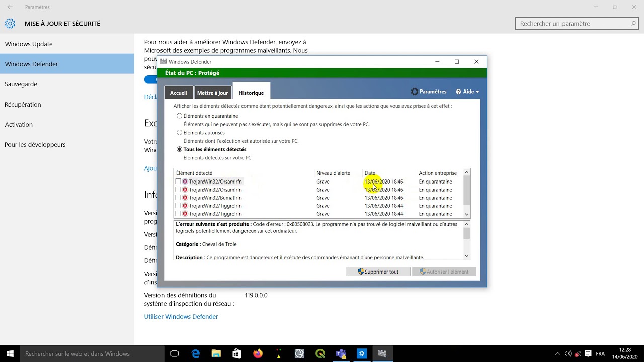Click the 119.0.0.0 version value
The image size is (644, 362).
(x=256, y=295)
